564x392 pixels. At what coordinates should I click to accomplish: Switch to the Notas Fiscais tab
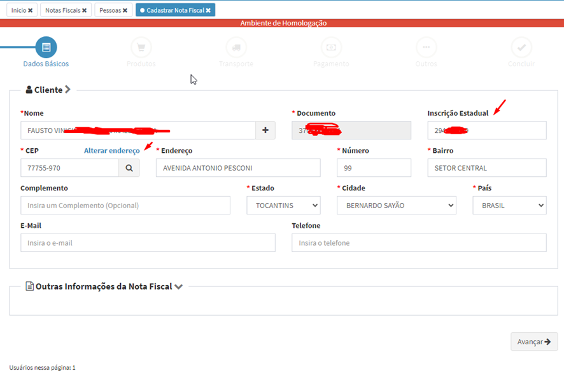[x=66, y=10]
